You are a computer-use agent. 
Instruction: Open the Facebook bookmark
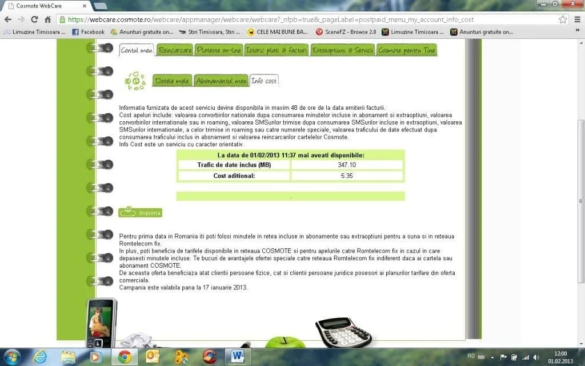88,32
